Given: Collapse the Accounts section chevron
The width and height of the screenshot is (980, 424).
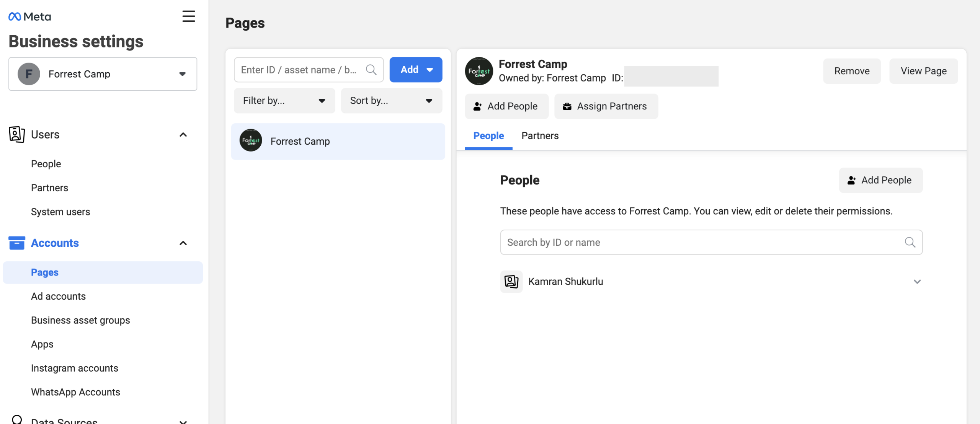Looking at the screenshot, I should pos(183,243).
